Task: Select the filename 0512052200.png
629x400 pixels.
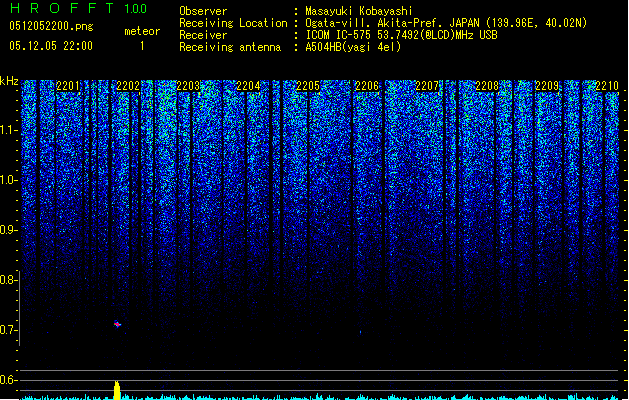Action: (x=51, y=26)
